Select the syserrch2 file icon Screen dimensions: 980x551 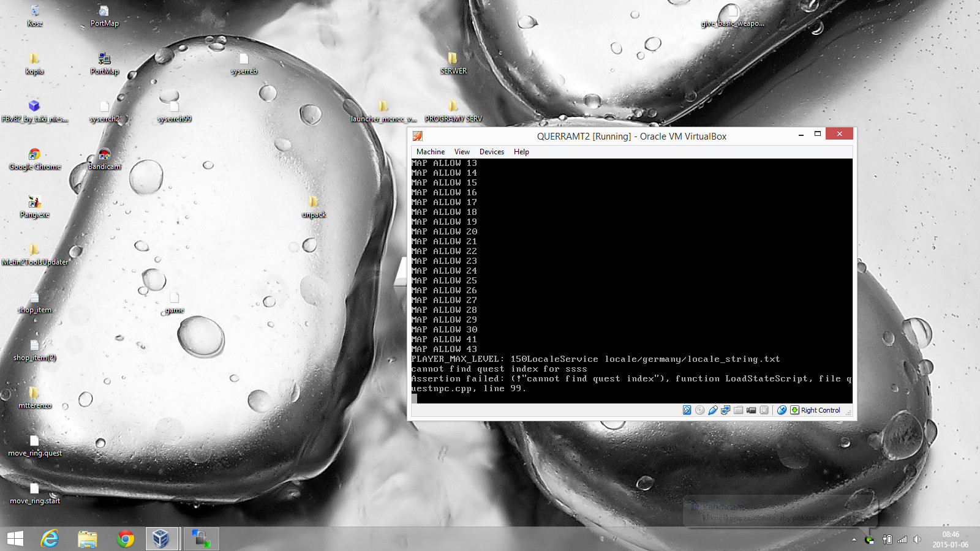(x=105, y=111)
